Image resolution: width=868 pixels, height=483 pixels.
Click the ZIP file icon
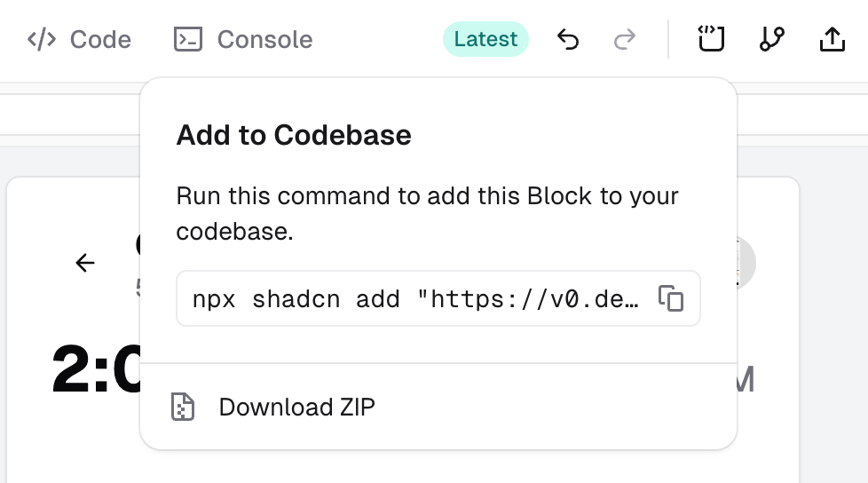point(183,407)
